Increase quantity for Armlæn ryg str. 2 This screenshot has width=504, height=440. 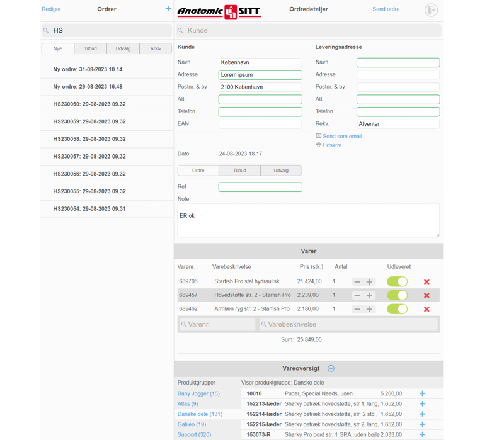pyautogui.click(x=369, y=309)
